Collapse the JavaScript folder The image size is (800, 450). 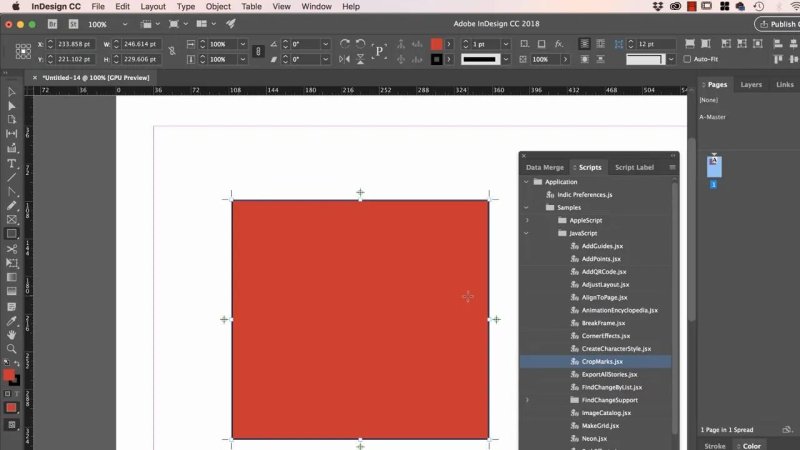[527, 233]
